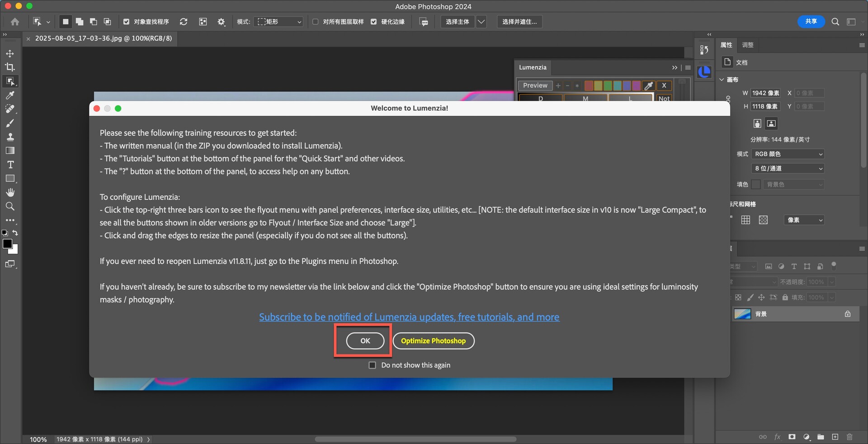This screenshot has width=868, height=444.
Task: Switch to the 属性 tab
Action: (x=726, y=45)
